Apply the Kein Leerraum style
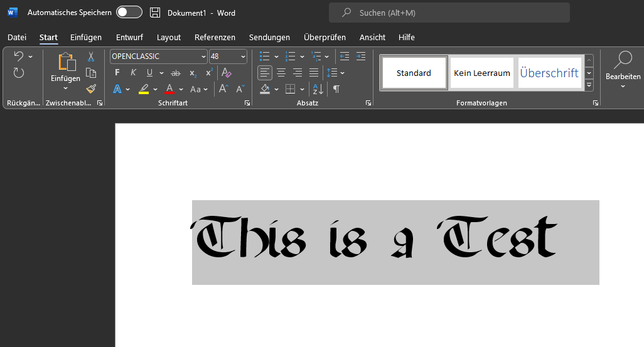This screenshot has width=644, height=347. [481, 73]
